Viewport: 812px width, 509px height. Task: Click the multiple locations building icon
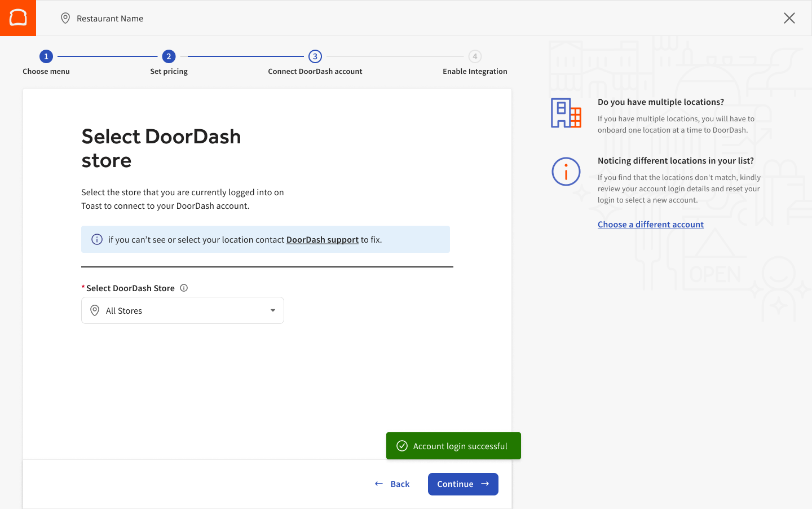tap(566, 112)
